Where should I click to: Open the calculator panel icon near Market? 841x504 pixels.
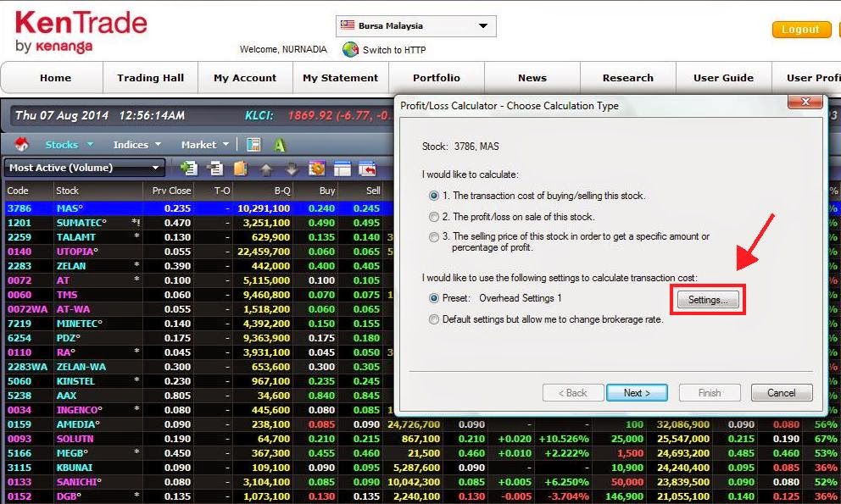pos(254,145)
